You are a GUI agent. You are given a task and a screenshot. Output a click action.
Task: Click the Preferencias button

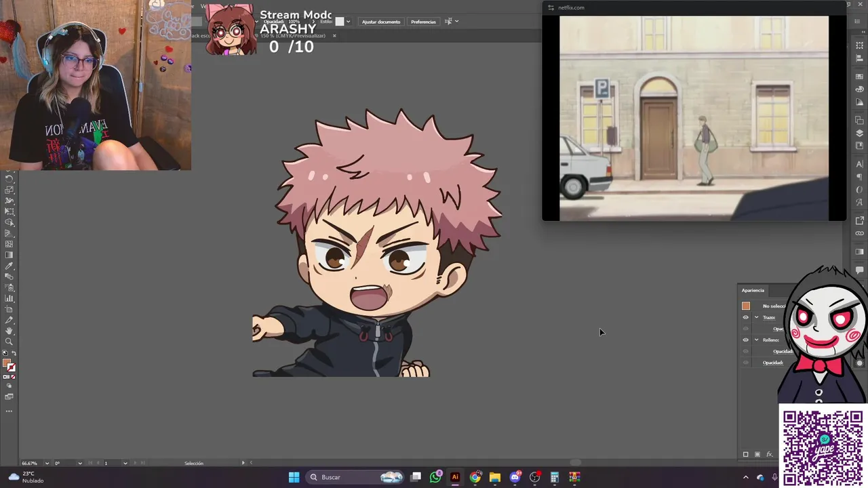(423, 22)
